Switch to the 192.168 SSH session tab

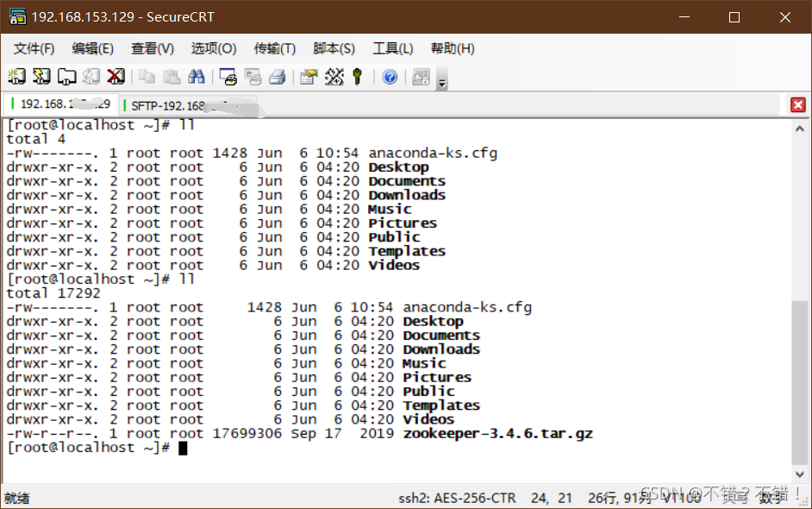[x=61, y=104]
